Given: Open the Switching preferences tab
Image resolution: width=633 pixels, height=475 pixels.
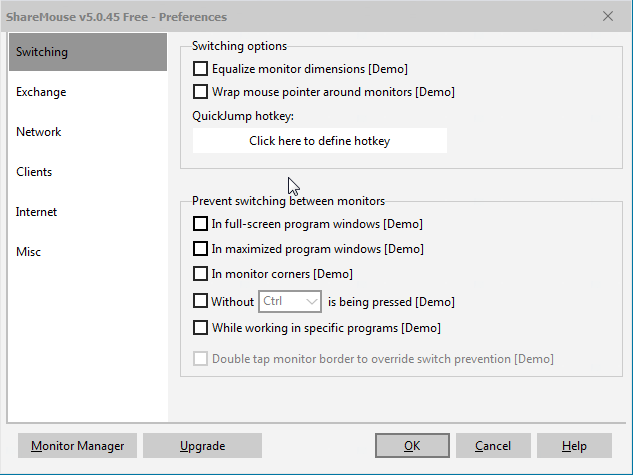Looking at the screenshot, I should tap(87, 52).
